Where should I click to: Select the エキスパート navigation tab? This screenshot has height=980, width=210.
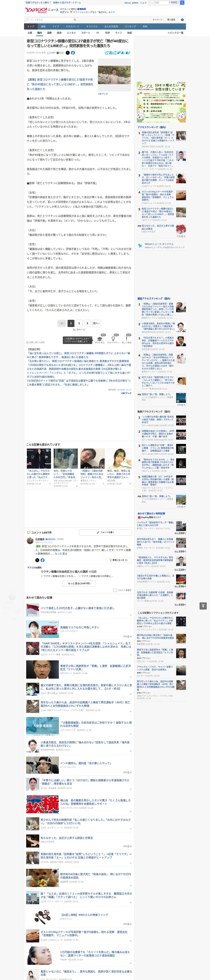[72, 27]
